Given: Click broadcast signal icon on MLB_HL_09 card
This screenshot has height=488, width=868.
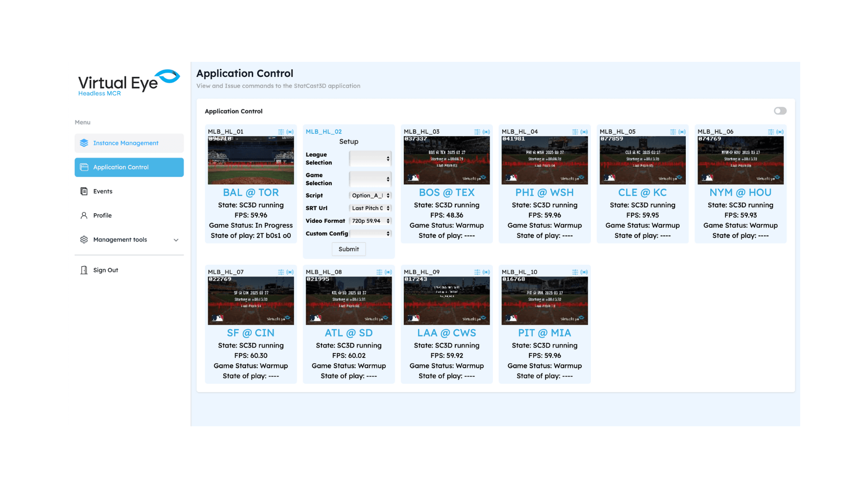Looking at the screenshot, I should pos(486,272).
